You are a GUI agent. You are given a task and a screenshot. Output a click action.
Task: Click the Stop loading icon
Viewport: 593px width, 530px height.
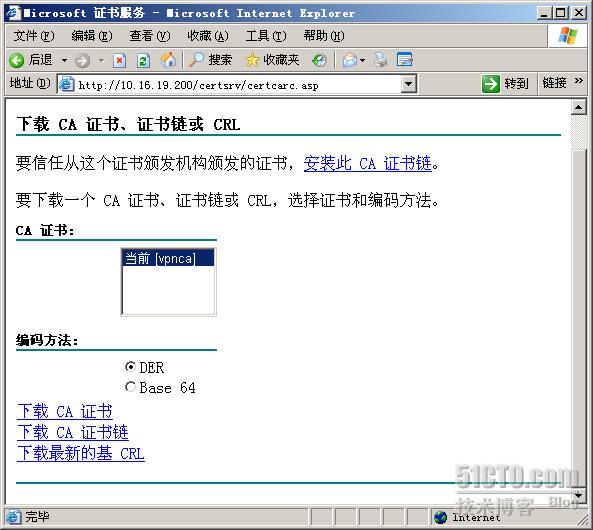pyautogui.click(x=120, y=60)
